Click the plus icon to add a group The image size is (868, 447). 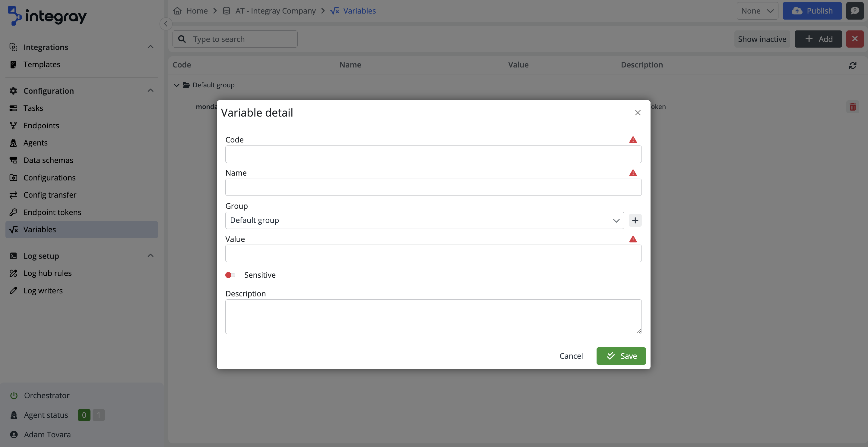(635, 220)
